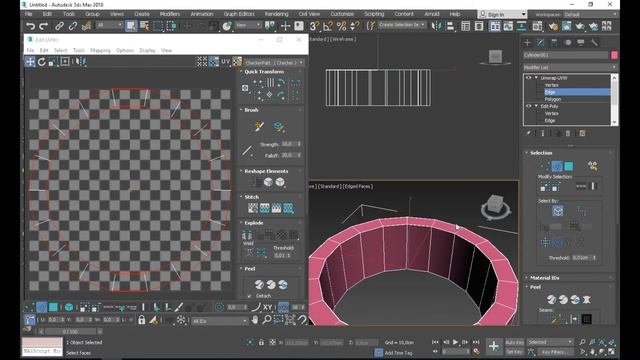Click the Set Key button
This screenshot has height=360, width=640.
coord(514,351)
